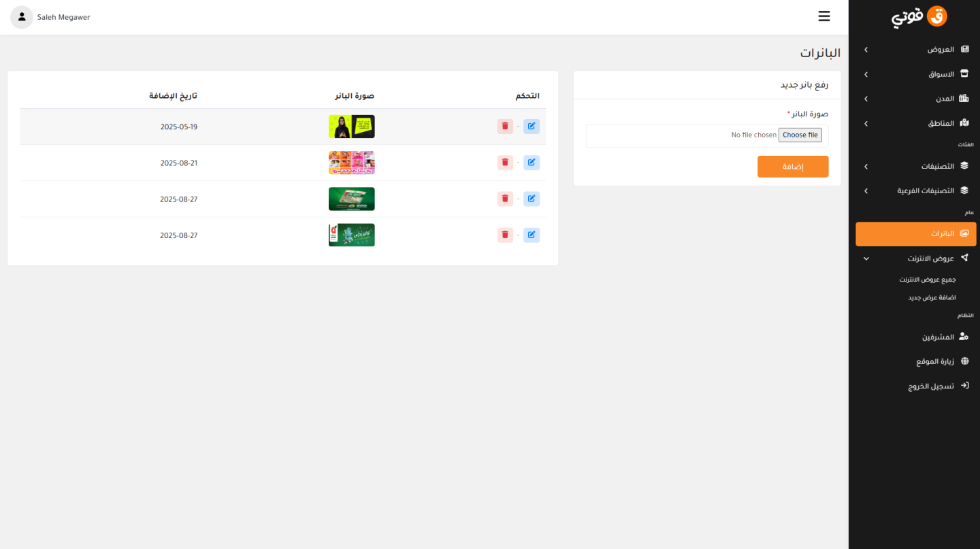Screen dimensions: 980x549
Task: Open المشرفين in the sidebar
Action: point(915,337)
